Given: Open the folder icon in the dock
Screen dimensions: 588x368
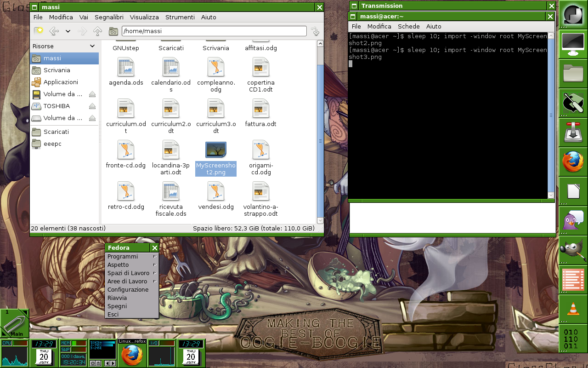Looking at the screenshot, I should pos(573,74).
